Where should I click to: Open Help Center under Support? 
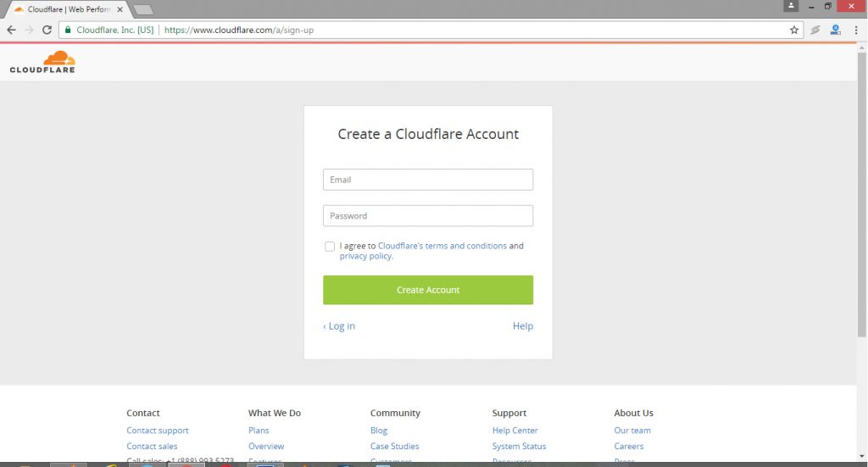(515, 431)
